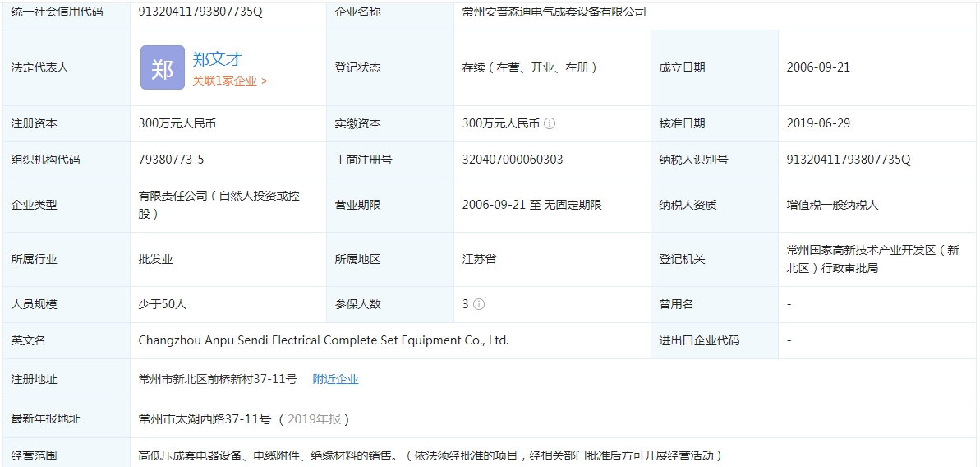The width and height of the screenshot is (980, 467).
Task: Click the organization code 79380773-5
Action: pos(171,160)
